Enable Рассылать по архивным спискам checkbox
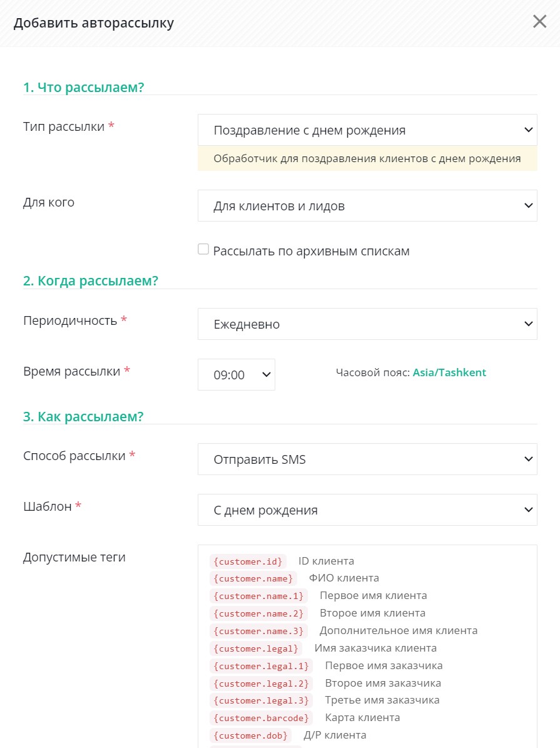 (x=204, y=250)
